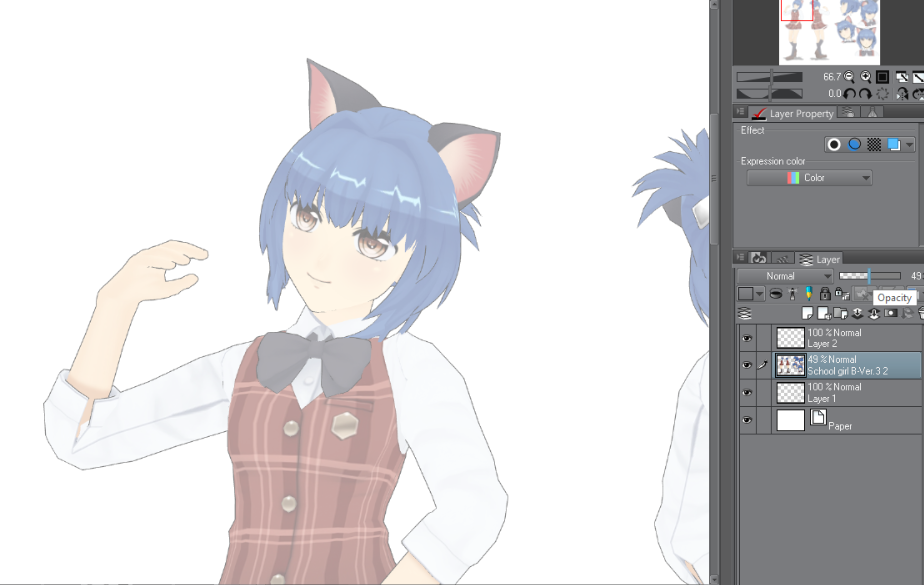Enable the Tone effect icon
924x585 pixels.
[x=874, y=145]
